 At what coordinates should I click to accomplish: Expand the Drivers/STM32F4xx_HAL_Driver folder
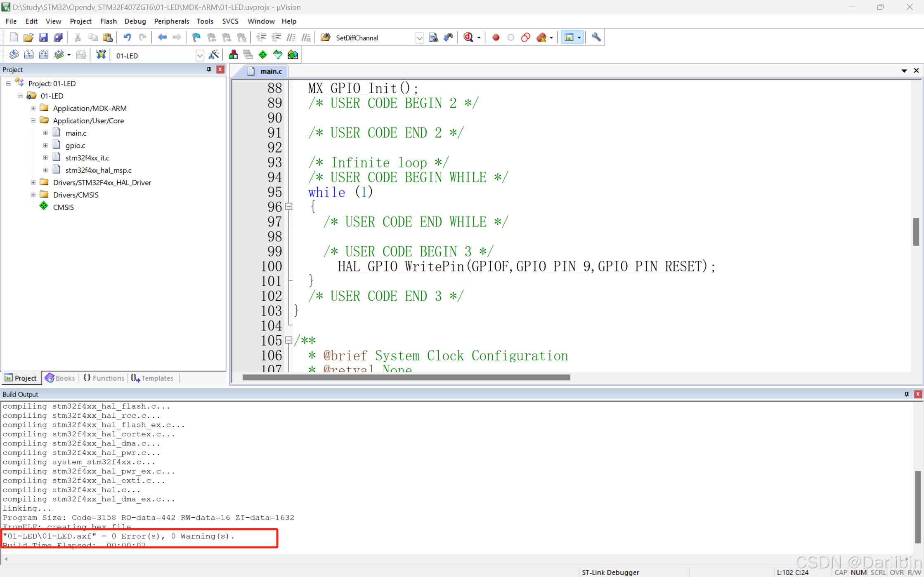tap(33, 183)
